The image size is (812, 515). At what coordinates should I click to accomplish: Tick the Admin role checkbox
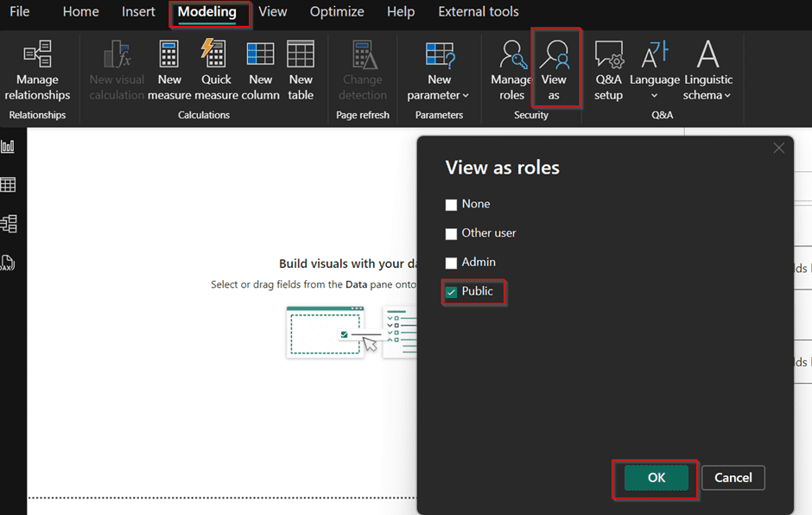451,263
